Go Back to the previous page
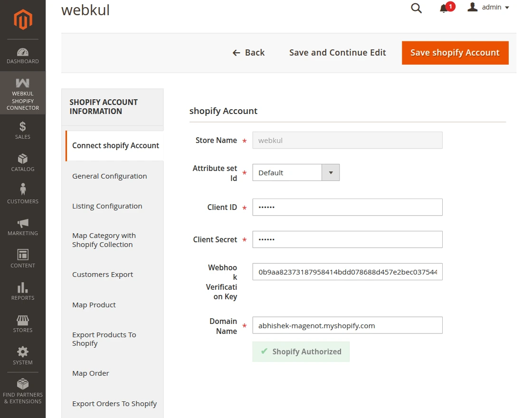 [x=248, y=53]
